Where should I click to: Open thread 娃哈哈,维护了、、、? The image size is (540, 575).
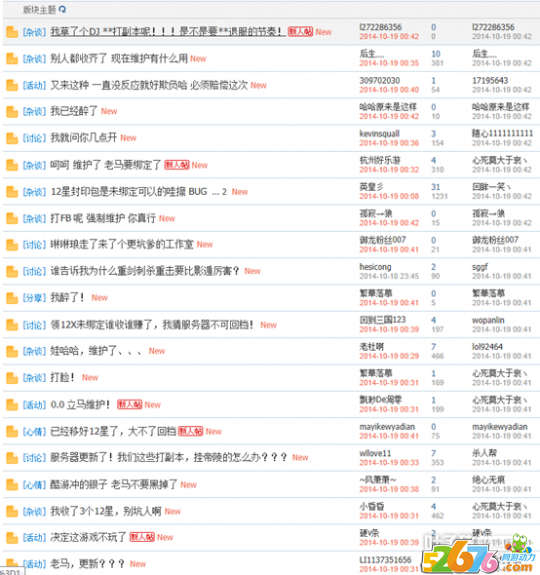pos(96,351)
